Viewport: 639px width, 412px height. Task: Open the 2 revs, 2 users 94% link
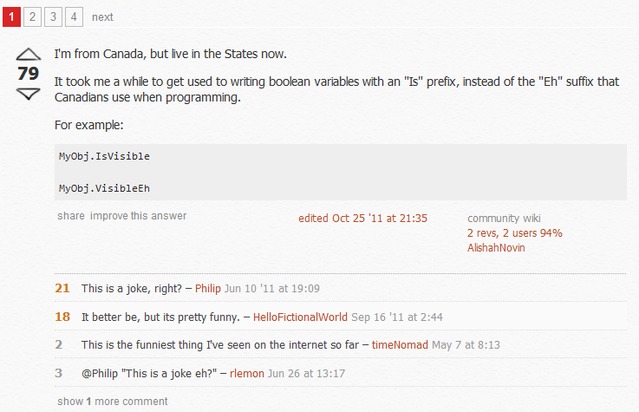514,233
